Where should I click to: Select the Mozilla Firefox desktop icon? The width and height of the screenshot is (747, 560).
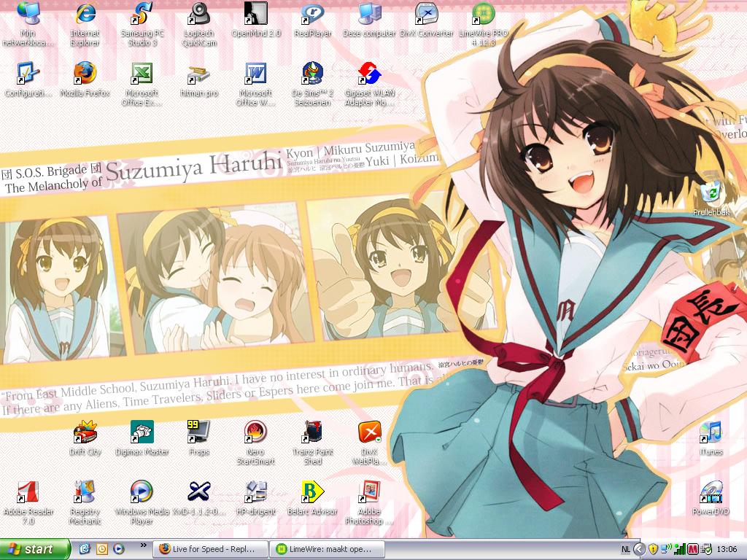click(x=85, y=79)
